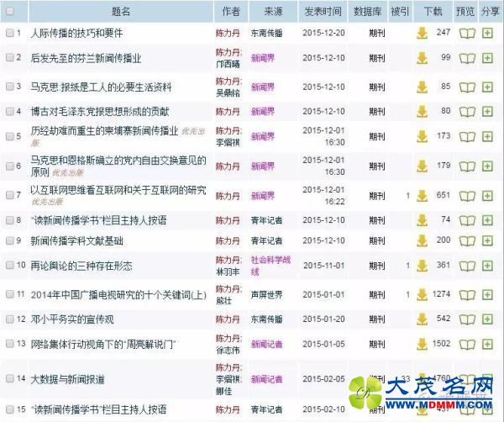Preview "2014年中国广播电视研究的十个关键词(上)"
The image size is (504, 422).
click(x=467, y=294)
